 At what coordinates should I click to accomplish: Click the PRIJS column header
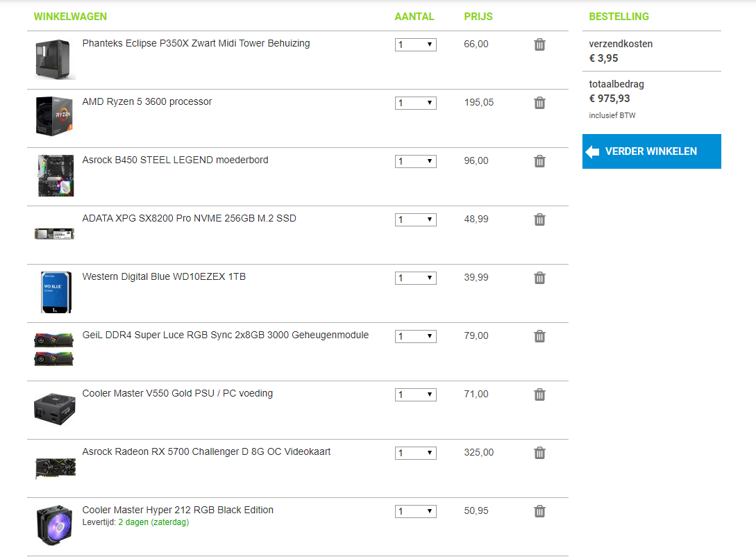(x=478, y=17)
